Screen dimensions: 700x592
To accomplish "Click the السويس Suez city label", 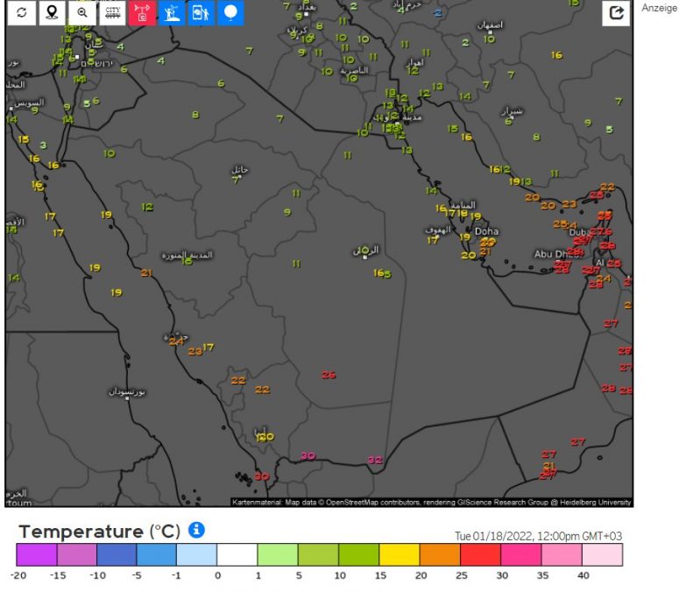I will (29, 103).
